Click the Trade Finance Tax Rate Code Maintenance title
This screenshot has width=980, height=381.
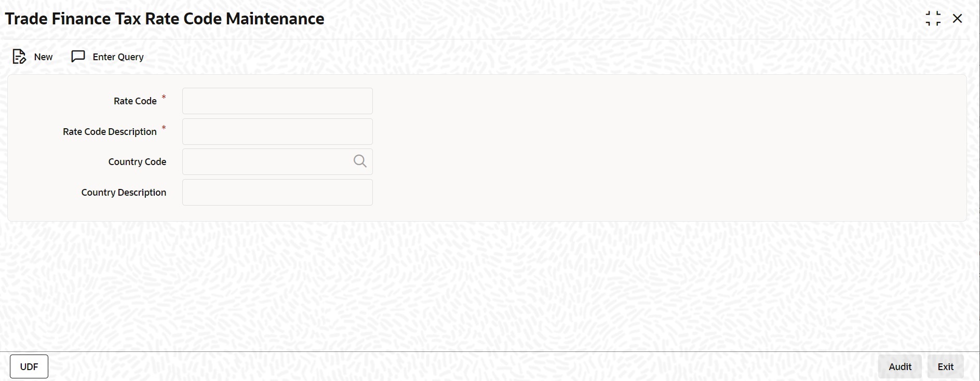coord(164,18)
